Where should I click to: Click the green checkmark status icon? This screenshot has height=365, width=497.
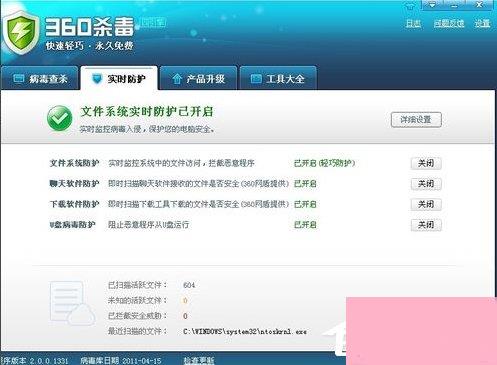pyautogui.click(x=59, y=118)
